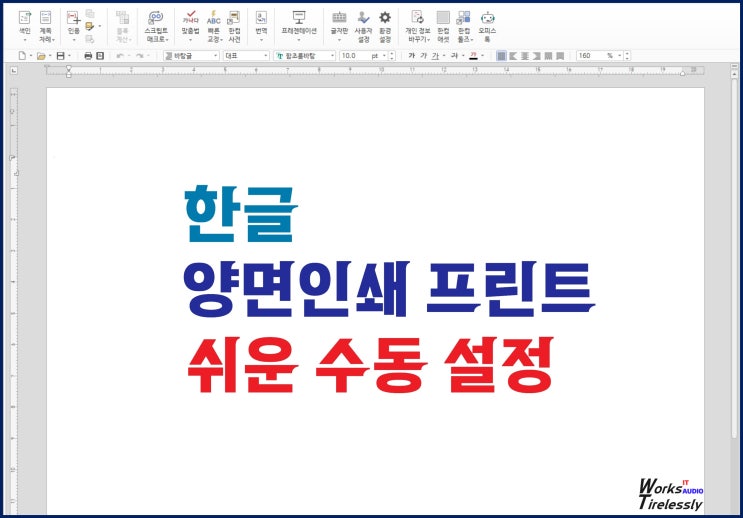
Task: Save the document with the disk icon
Action: (x=60, y=56)
